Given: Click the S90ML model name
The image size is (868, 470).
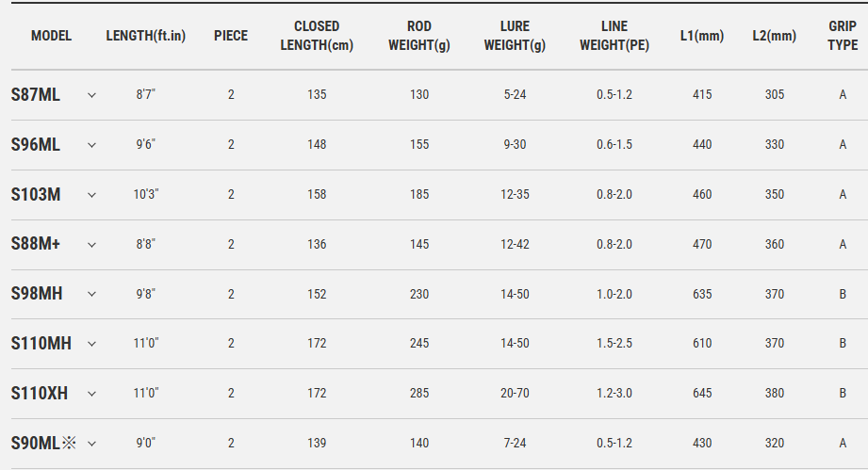Looking at the screenshot, I should coord(36,444).
